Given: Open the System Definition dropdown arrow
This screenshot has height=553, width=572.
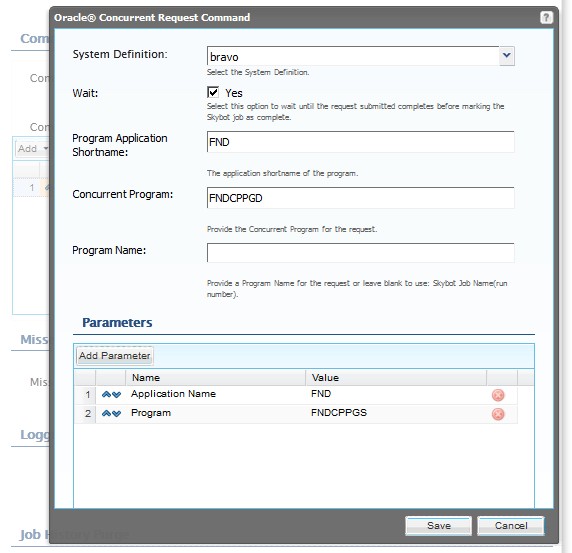Looking at the screenshot, I should [507, 56].
